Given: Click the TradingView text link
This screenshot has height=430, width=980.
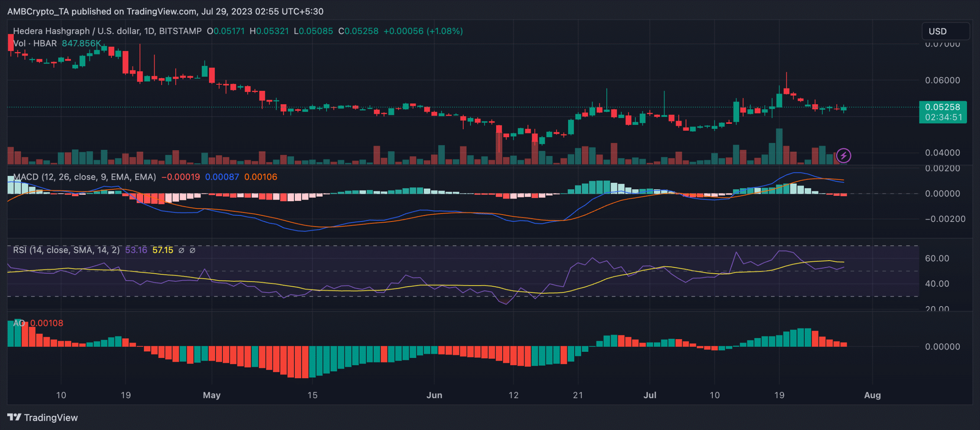Looking at the screenshot, I should pyautogui.click(x=51, y=417).
